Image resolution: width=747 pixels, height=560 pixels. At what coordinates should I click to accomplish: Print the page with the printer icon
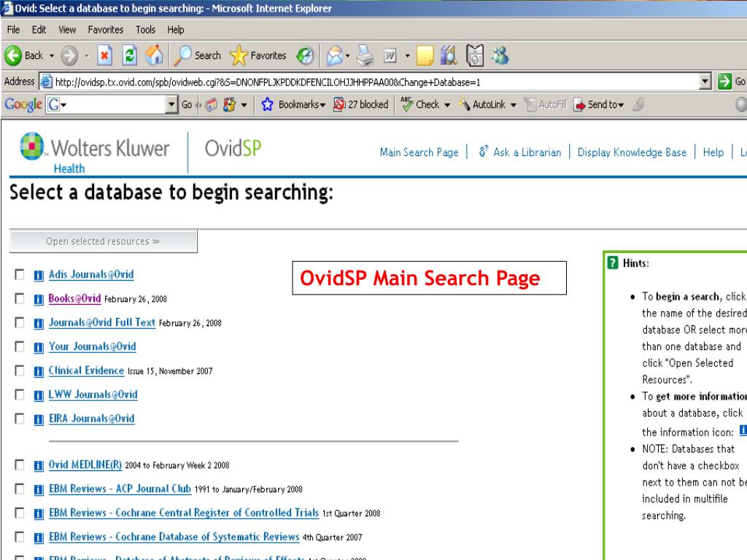[366, 55]
